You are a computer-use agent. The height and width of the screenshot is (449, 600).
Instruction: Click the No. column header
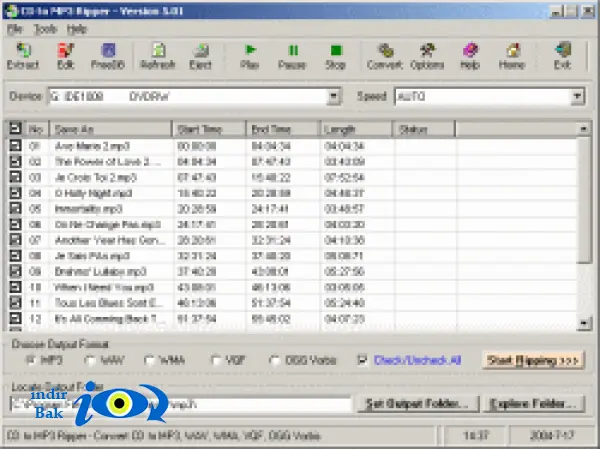[36, 129]
